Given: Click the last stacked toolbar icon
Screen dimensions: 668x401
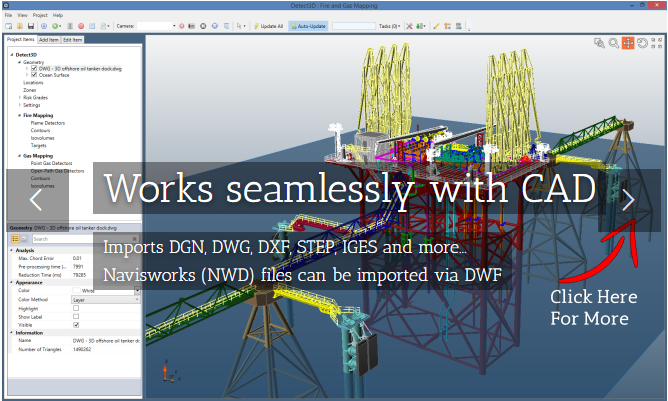Looking at the screenshot, I should (459, 26).
